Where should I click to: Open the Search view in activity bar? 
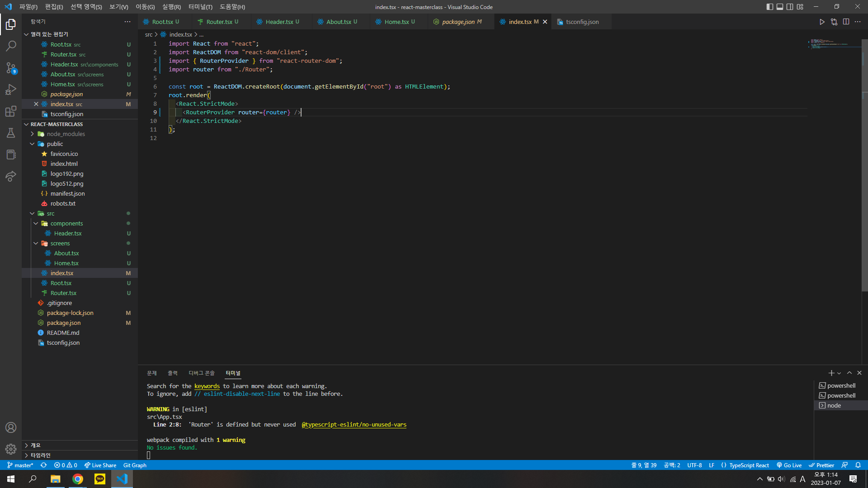[x=11, y=46]
